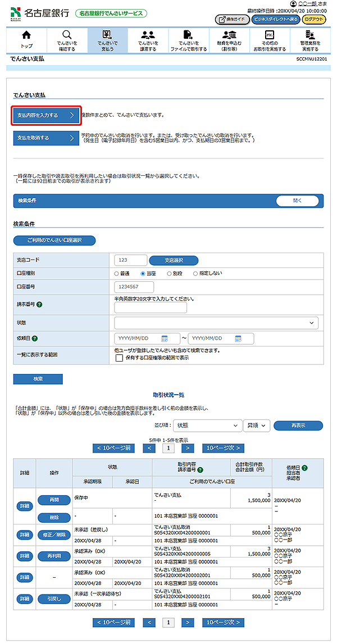Select でんさいで支払う menu tab

coord(107,40)
